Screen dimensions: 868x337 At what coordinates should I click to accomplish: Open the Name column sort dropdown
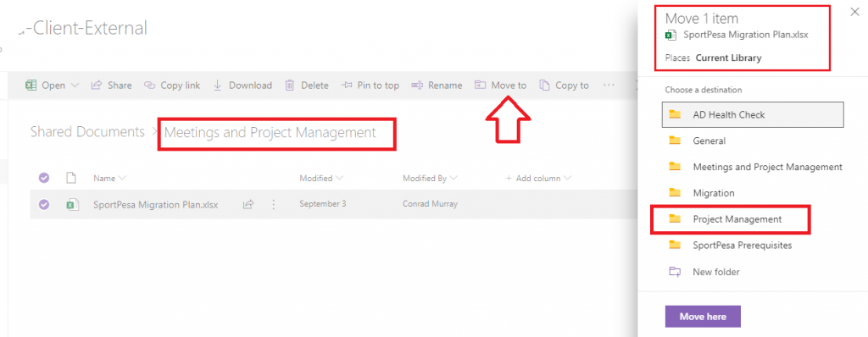(109, 178)
